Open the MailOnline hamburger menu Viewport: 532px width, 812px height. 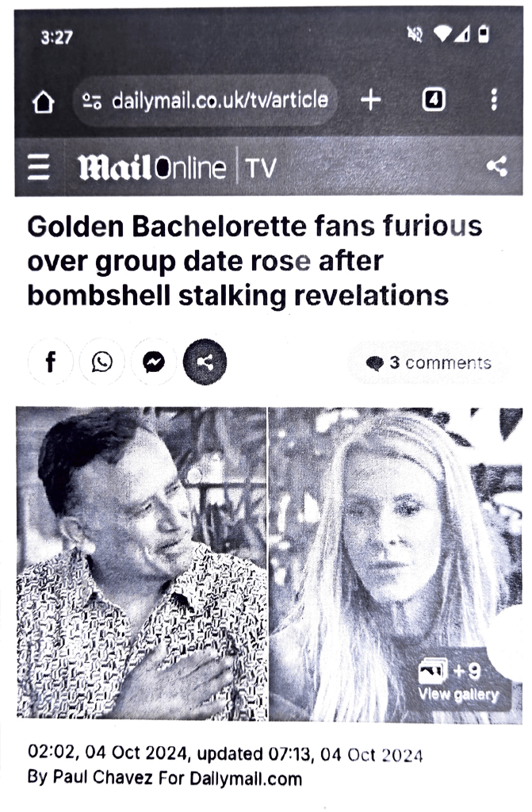[x=39, y=167]
